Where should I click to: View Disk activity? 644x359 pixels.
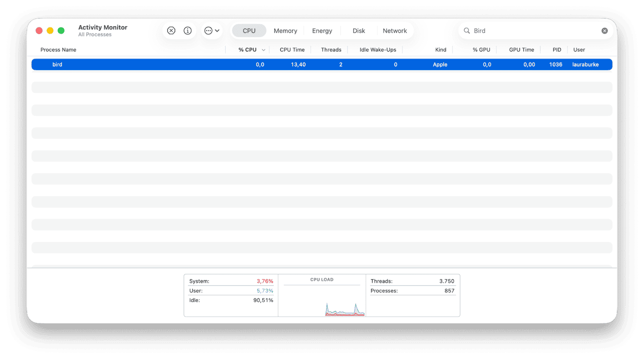pyautogui.click(x=358, y=30)
